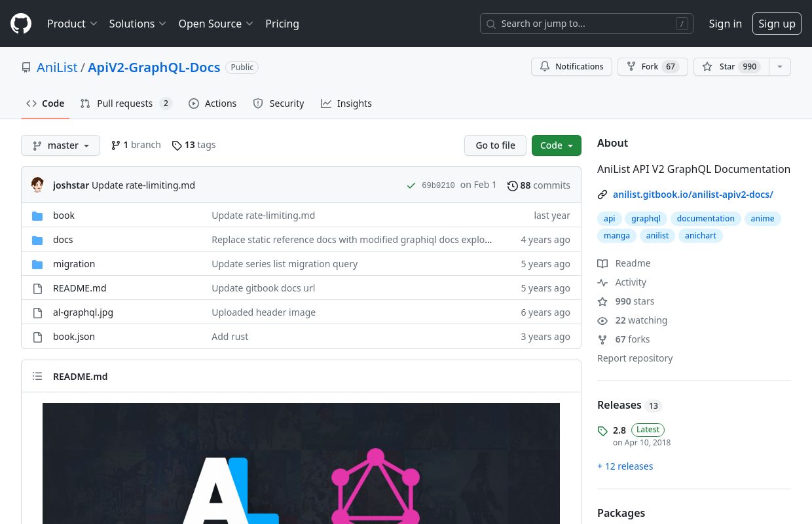This screenshot has width=812, height=524.
Task: Switch to the Actions tab
Action: coord(212,103)
